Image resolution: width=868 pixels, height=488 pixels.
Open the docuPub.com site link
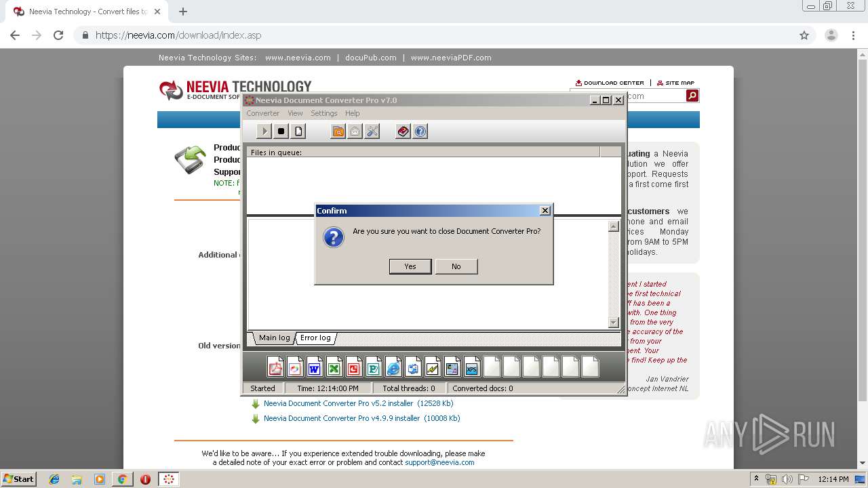(x=370, y=58)
